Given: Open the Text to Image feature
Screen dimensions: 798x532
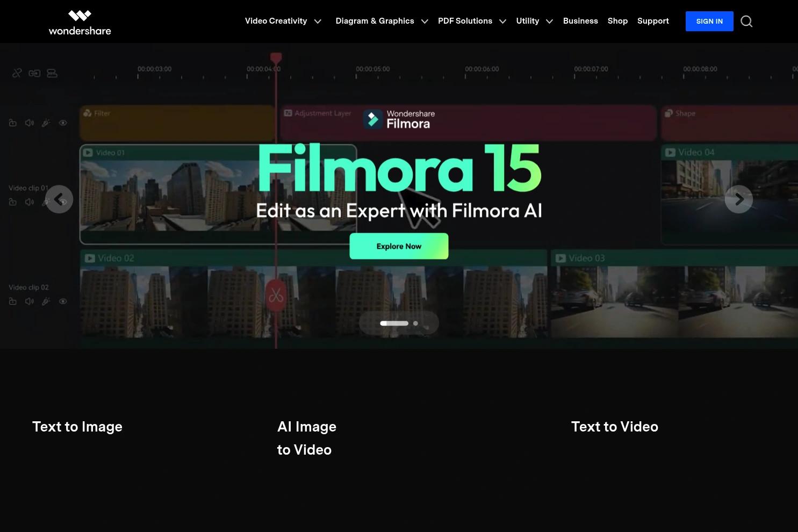Looking at the screenshot, I should pyautogui.click(x=77, y=427).
